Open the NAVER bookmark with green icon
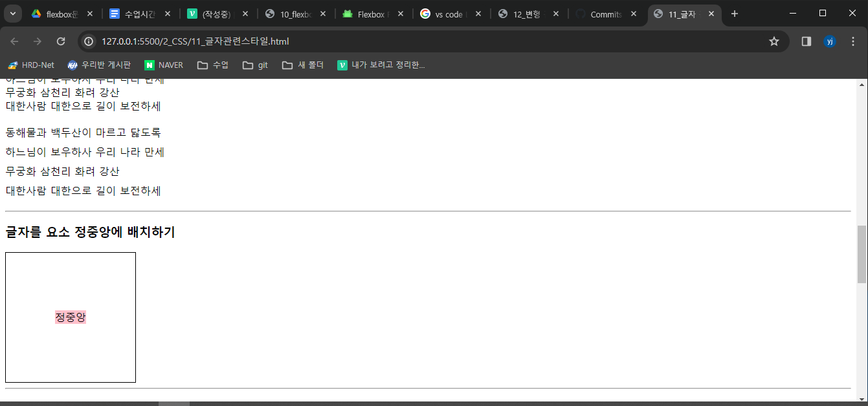Screen dimensions: 868x406 pyautogui.click(x=163, y=65)
